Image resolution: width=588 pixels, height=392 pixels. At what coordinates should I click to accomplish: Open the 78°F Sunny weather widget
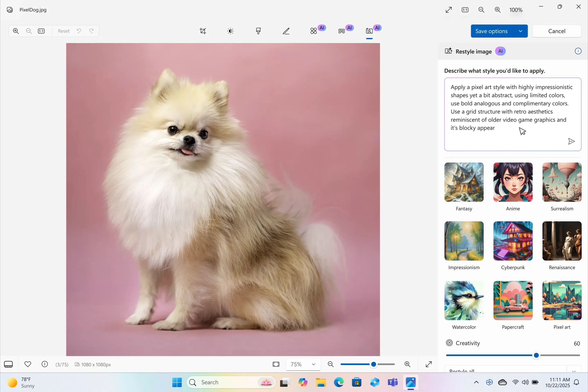21,382
